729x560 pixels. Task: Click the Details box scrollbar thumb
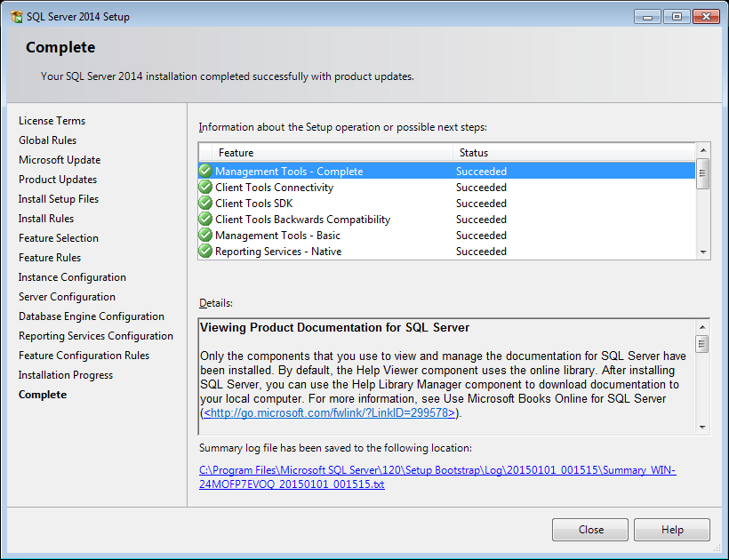[702, 344]
